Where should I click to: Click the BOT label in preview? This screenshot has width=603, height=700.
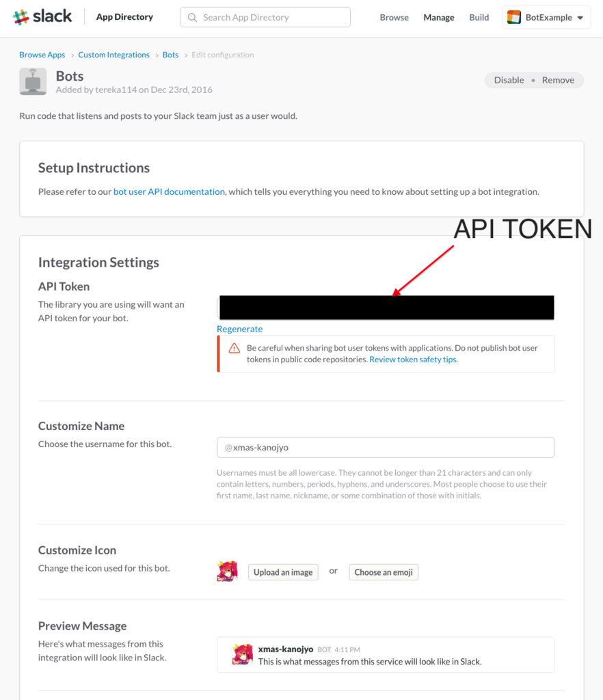(324, 649)
